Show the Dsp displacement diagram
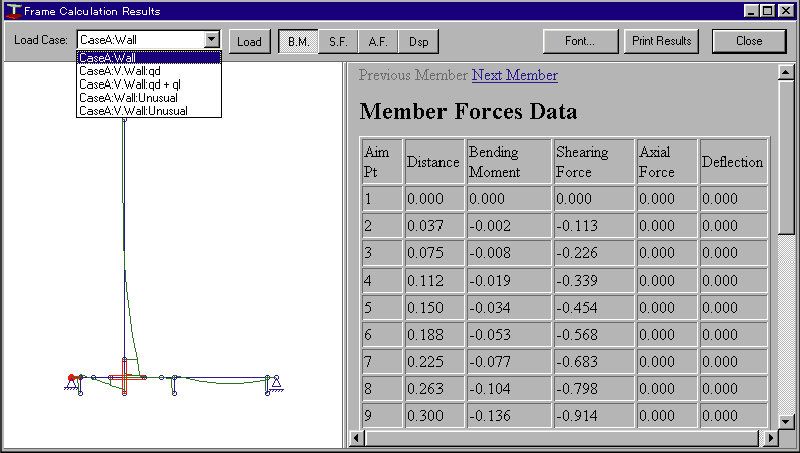Image resolution: width=800 pixels, height=453 pixels. click(x=418, y=41)
